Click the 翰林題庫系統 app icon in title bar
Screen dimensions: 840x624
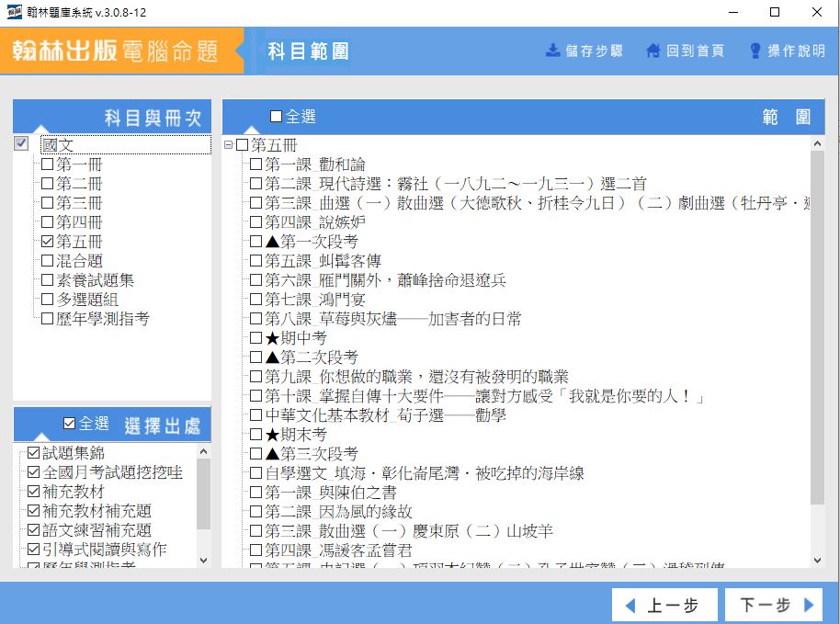pyautogui.click(x=15, y=12)
